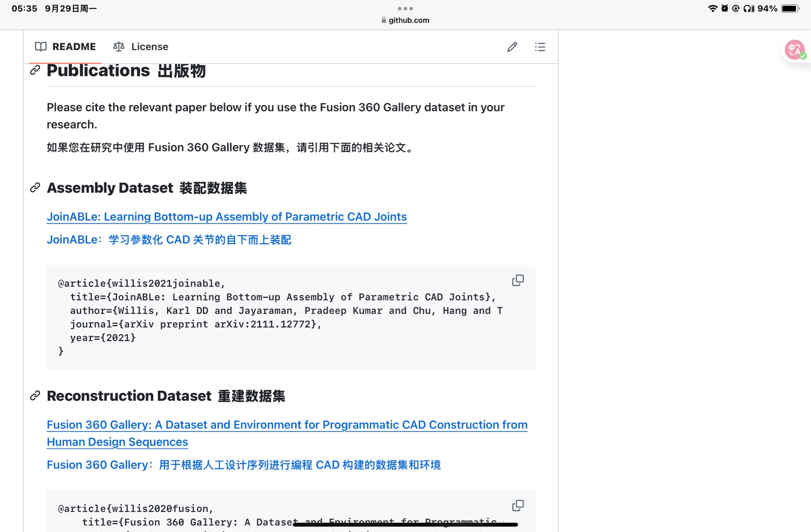Click the README book icon
Screen dimensions: 811x532
tap(41, 47)
